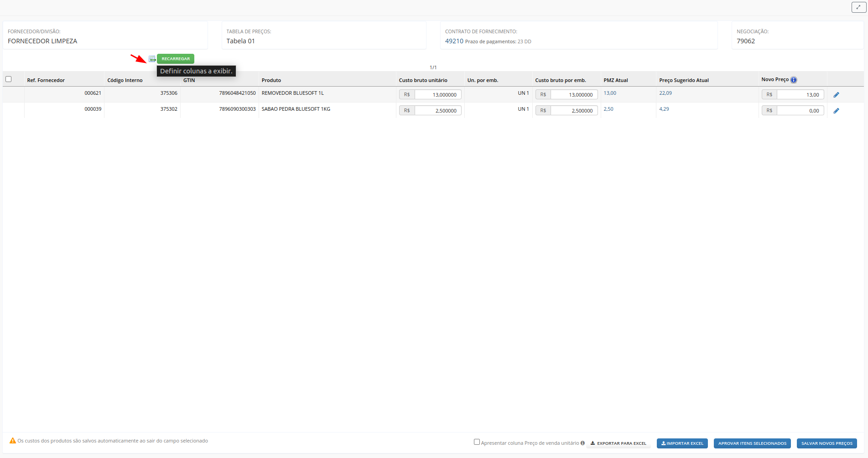Click the Novo Preço info icon
This screenshot has height=458, width=868.
click(x=794, y=80)
